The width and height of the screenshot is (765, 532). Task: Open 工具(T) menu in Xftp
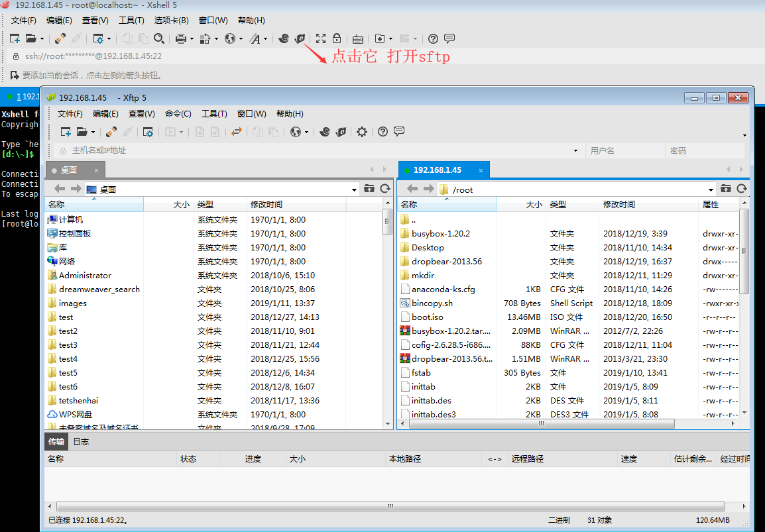pyautogui.click(x=214, y=113)
